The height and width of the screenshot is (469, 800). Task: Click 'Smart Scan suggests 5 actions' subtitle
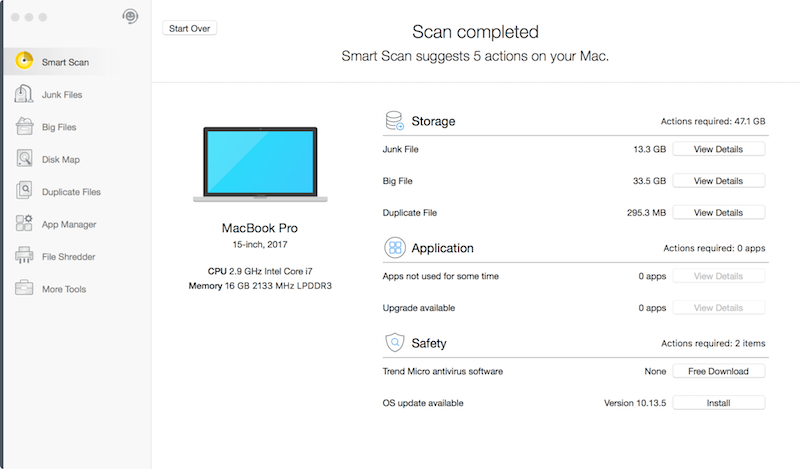[475, 56]
